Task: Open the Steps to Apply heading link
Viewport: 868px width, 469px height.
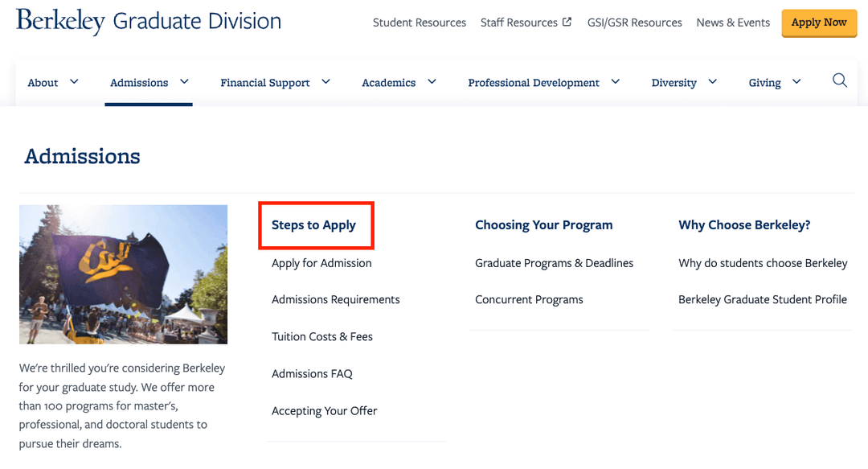Action: [313, 225]
